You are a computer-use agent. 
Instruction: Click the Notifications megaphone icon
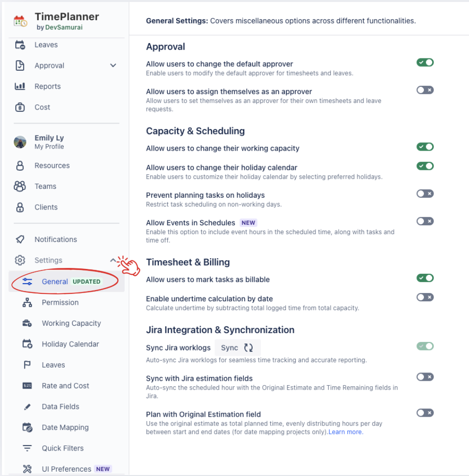pos(20,239)
